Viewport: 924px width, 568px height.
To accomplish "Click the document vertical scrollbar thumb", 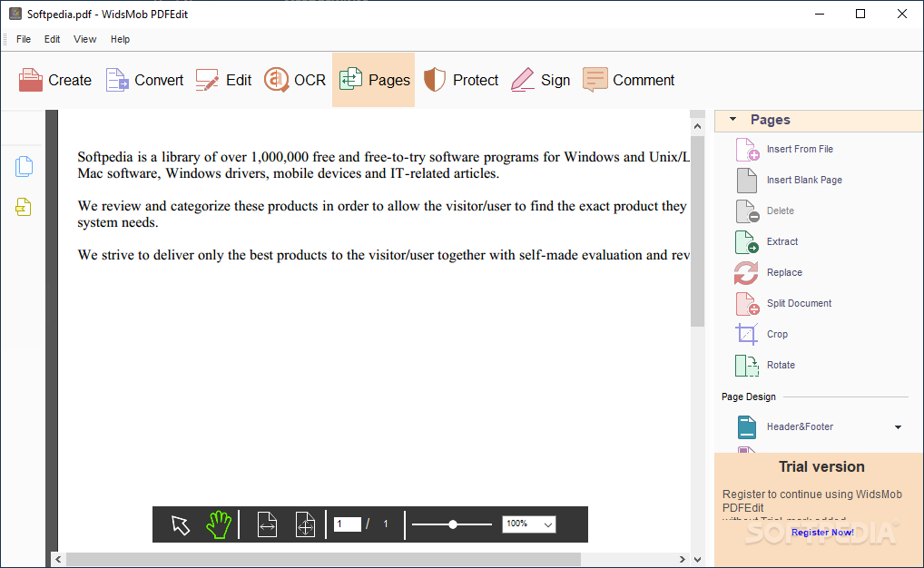I will coord(697,231).
